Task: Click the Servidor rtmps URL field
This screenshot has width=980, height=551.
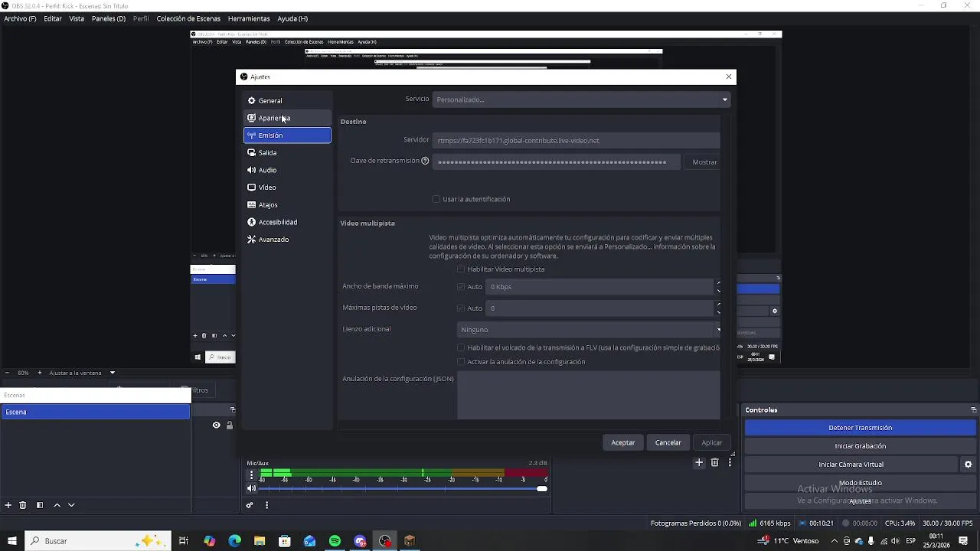Action: point(577,140)
